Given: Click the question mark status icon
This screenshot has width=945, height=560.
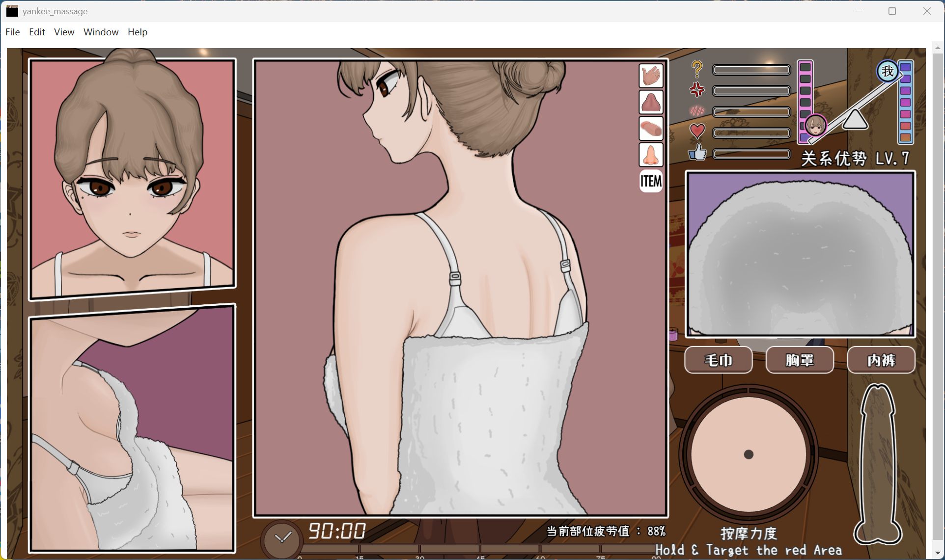Looking at the screenshot, I should pos(697,70).
